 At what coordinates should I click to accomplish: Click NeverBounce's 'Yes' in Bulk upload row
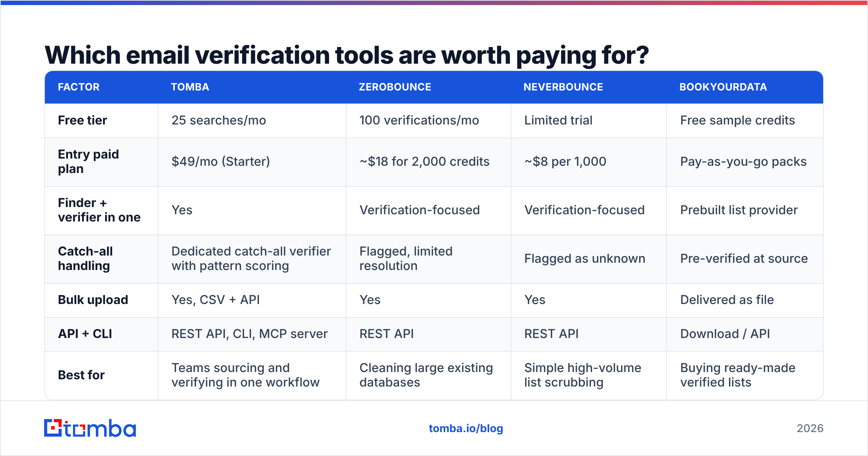[x=535, y=300]
